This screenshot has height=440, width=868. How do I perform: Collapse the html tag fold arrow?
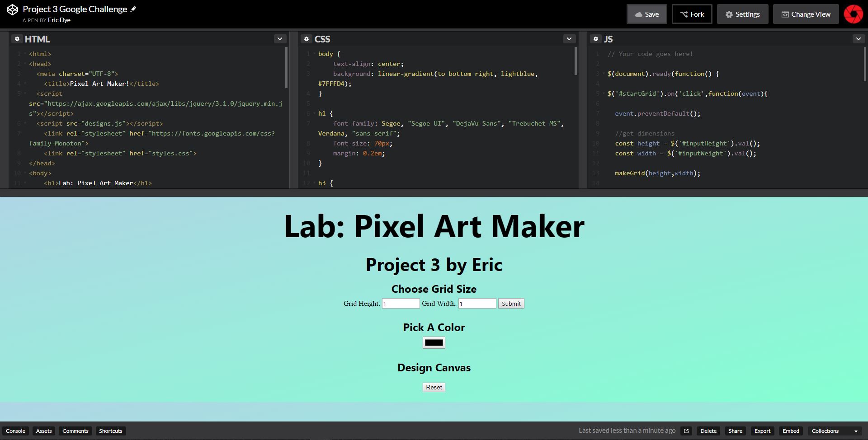click(x=25, y=54)
